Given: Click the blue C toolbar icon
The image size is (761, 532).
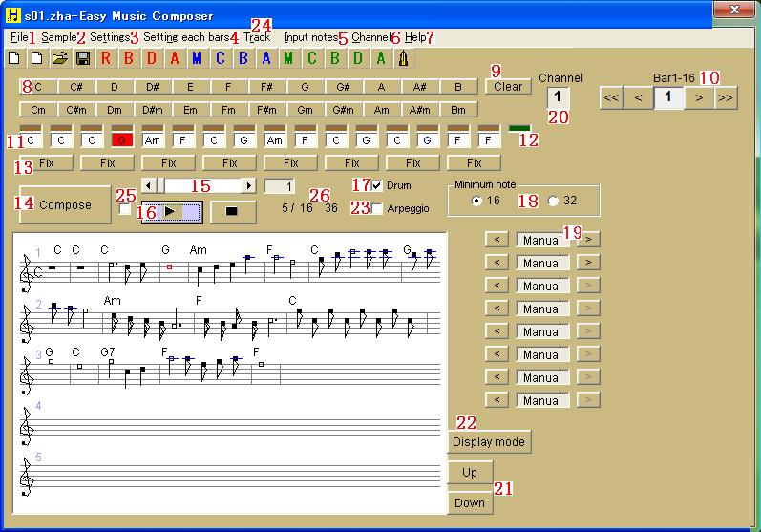Looking at the screenshot, I should (x=220, y=58).
